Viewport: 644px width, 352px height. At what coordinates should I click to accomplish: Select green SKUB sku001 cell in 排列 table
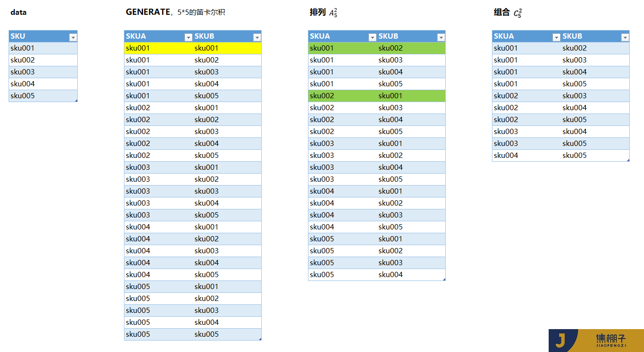(x=411, y=96)
